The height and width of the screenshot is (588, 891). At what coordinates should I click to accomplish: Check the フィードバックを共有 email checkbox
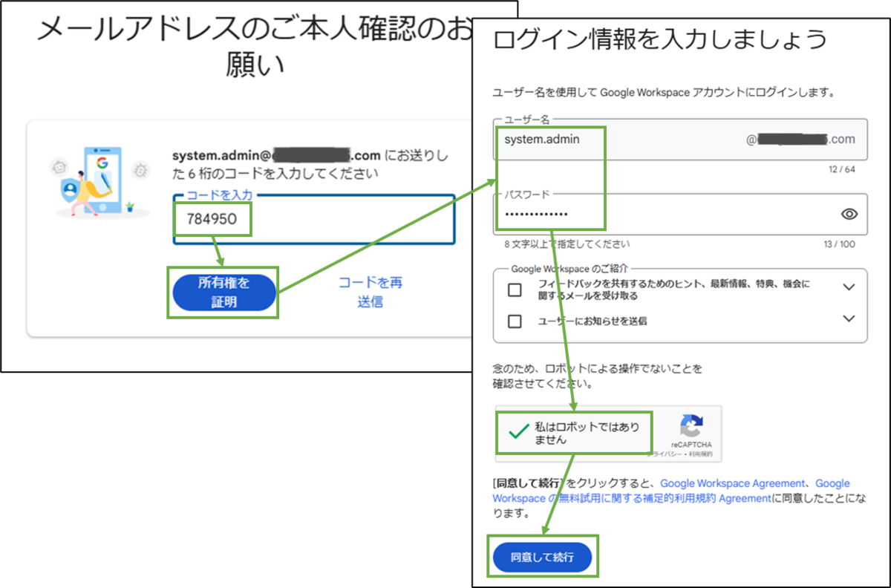click(x=515, y=290)
